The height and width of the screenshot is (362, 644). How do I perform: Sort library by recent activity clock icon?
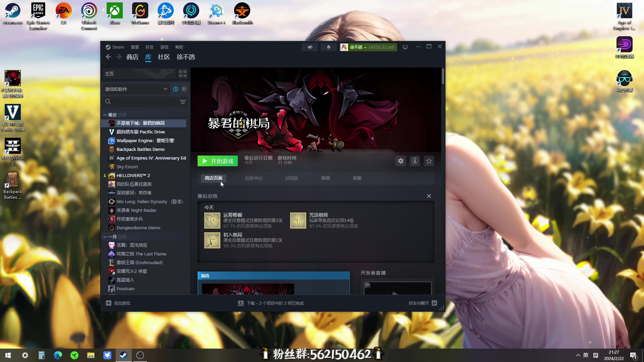pos(175,89)
